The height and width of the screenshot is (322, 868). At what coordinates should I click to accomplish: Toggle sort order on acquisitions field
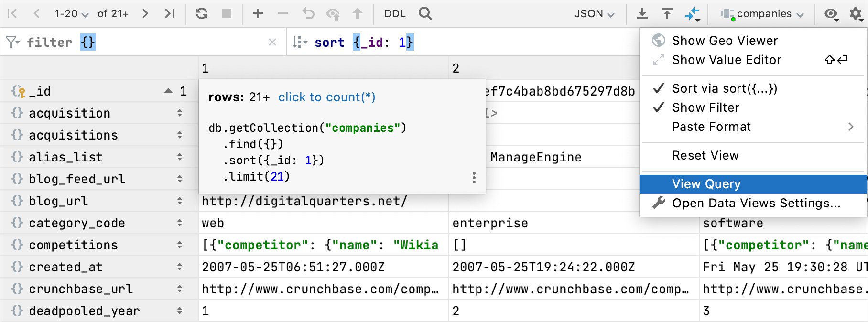(x=180, y=135)
